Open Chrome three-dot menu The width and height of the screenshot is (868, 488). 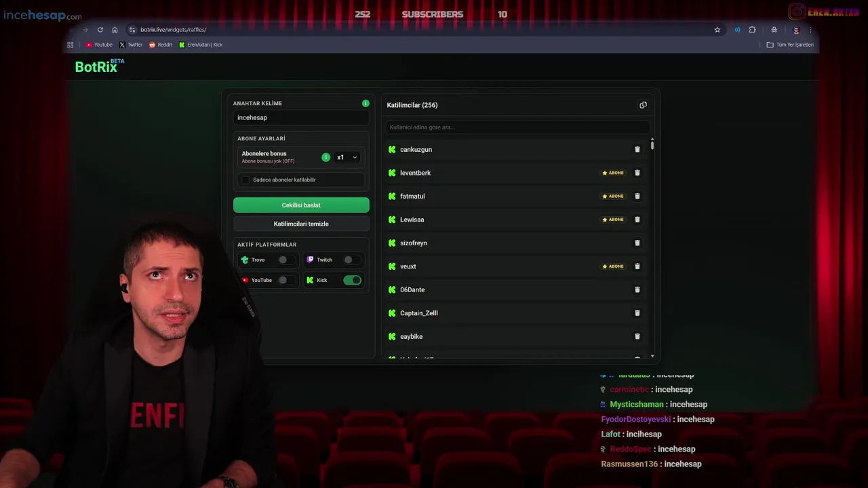[x=810, y=30]
